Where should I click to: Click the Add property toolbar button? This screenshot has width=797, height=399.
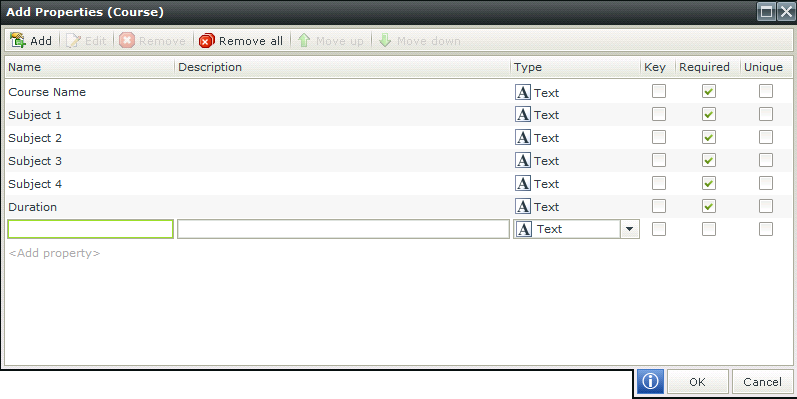31,41
